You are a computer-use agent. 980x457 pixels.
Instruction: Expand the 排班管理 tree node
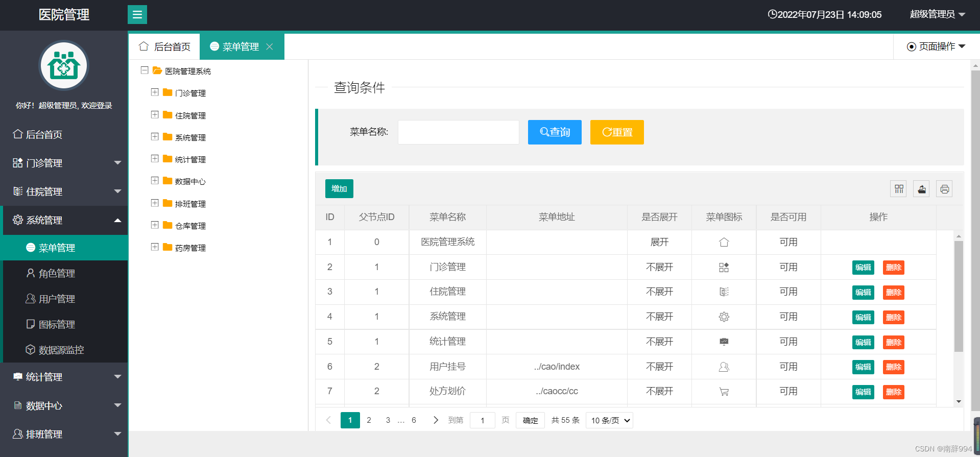[x=155, y=203]
